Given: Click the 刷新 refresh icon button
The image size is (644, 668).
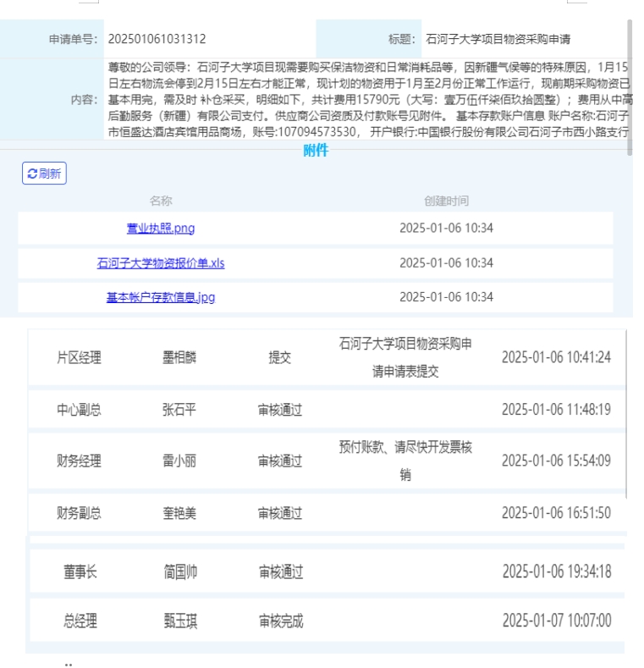Looking at the screenshot, I should 44,174.
